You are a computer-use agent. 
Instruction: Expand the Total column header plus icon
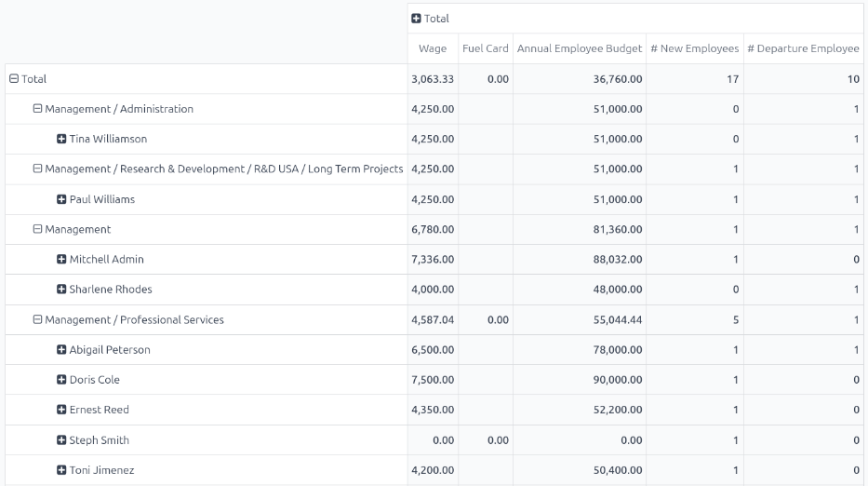tap(417, 19)
